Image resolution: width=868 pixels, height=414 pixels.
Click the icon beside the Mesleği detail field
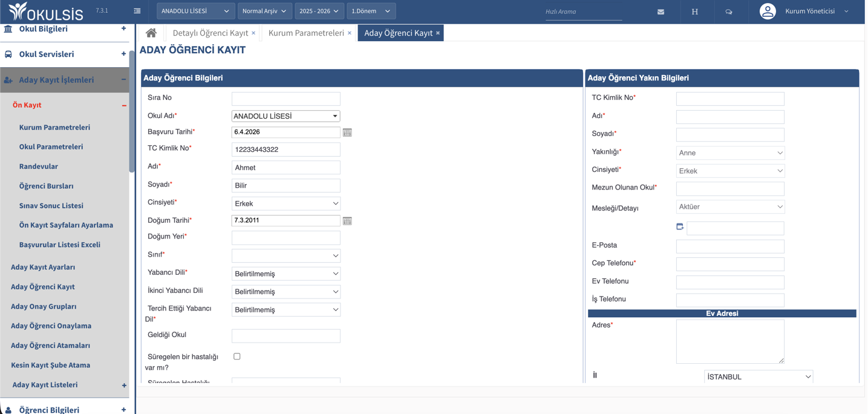(680, 227)
